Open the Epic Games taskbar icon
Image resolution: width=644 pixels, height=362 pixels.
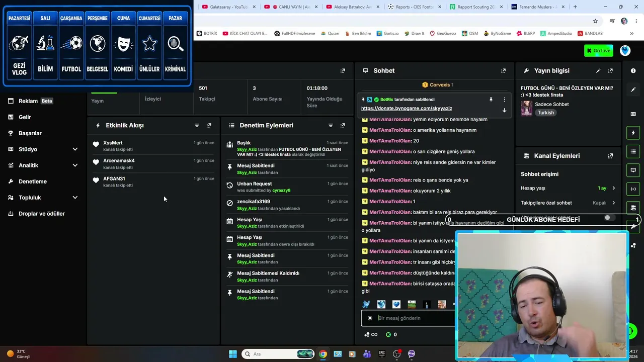(x=382, y=354)
